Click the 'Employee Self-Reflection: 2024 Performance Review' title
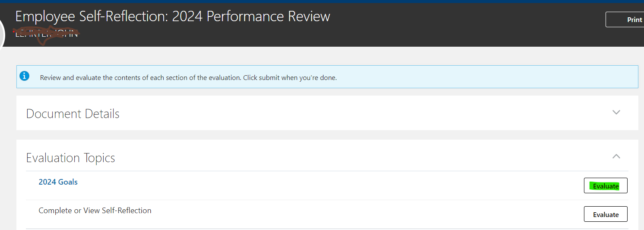The image size is (644, 230). [173, 16]
